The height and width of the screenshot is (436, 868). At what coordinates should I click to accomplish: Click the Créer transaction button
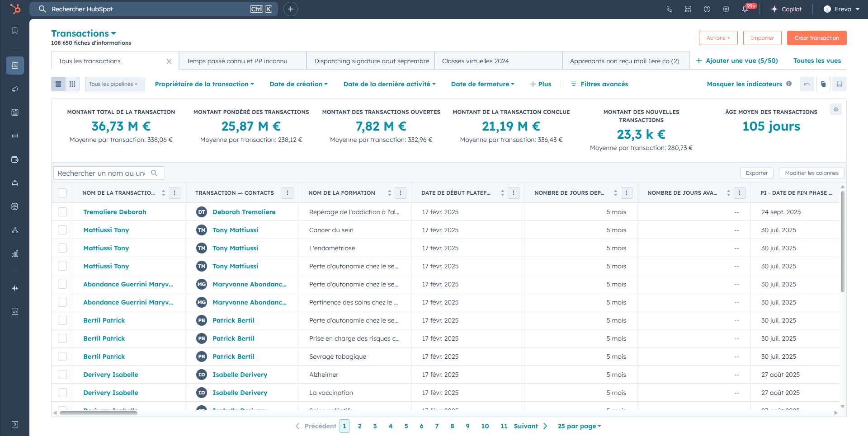(816, 38)
